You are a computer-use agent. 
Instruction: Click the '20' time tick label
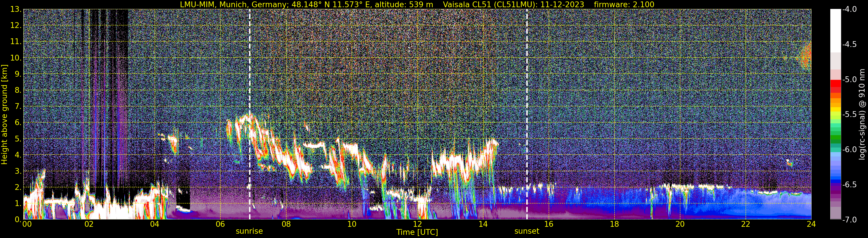(680, 224)
